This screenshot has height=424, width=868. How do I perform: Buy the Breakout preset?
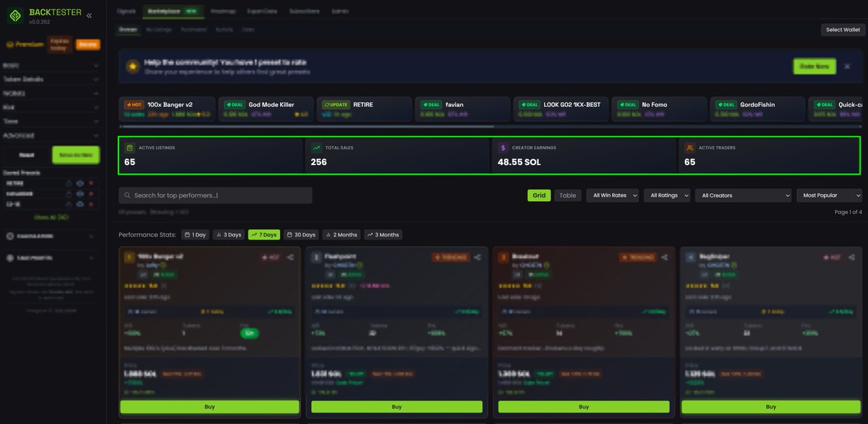point(583,407)
